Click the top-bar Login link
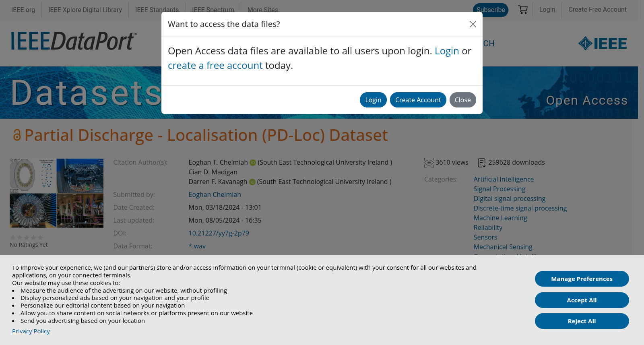The height and width of the screenshot is (345, 644). pos(547,9)
